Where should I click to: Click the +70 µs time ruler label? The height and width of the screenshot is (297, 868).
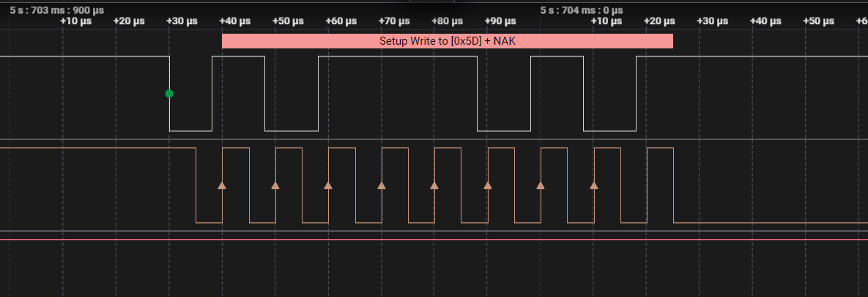coord(394,21)
